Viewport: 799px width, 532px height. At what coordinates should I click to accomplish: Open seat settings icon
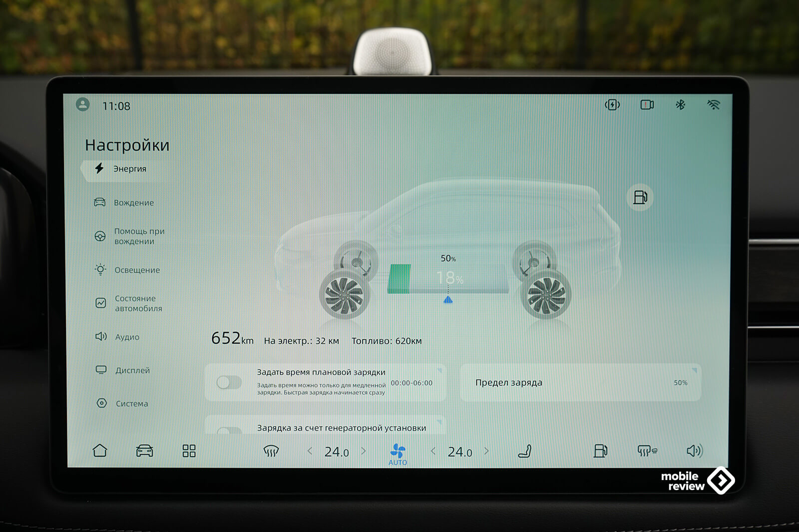coord(524,452)
